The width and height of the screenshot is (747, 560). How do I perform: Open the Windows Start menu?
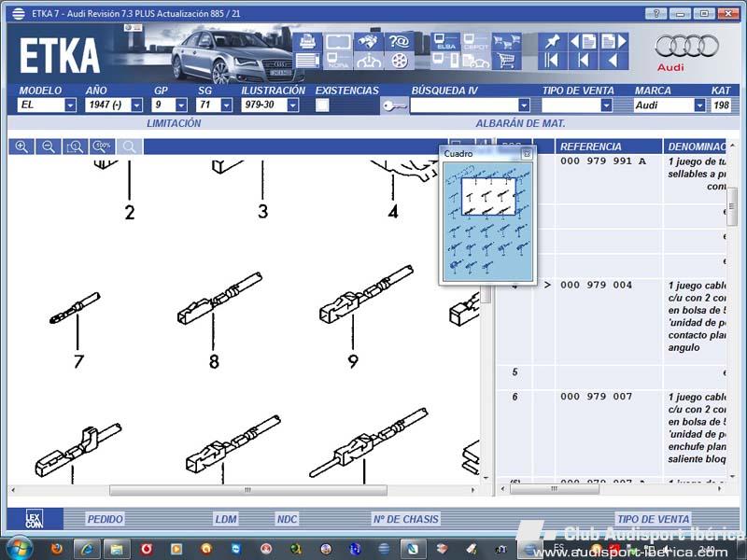(x=18, y=548)
